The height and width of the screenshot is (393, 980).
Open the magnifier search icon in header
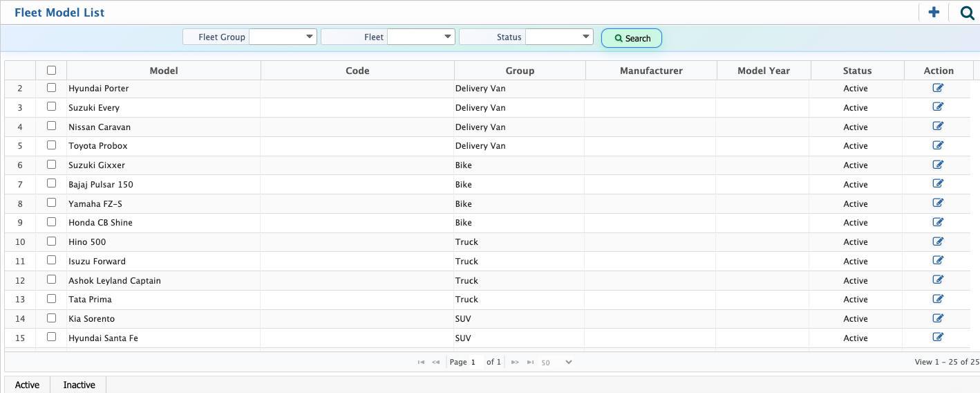967,12
